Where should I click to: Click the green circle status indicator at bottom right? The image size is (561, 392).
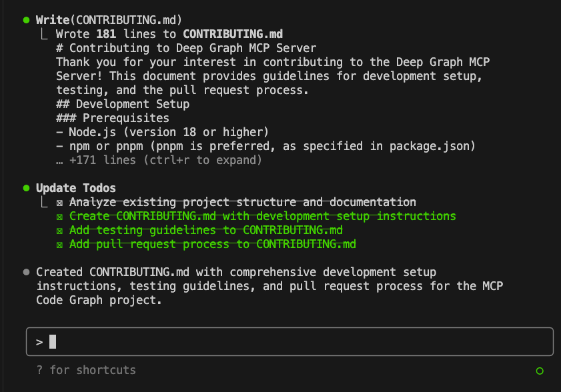click(539, 371)
